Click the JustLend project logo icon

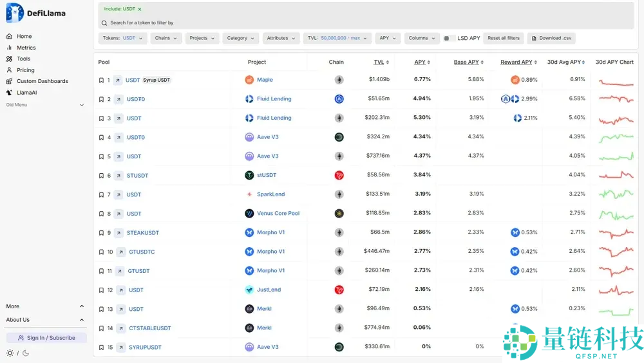click(249, 290)
